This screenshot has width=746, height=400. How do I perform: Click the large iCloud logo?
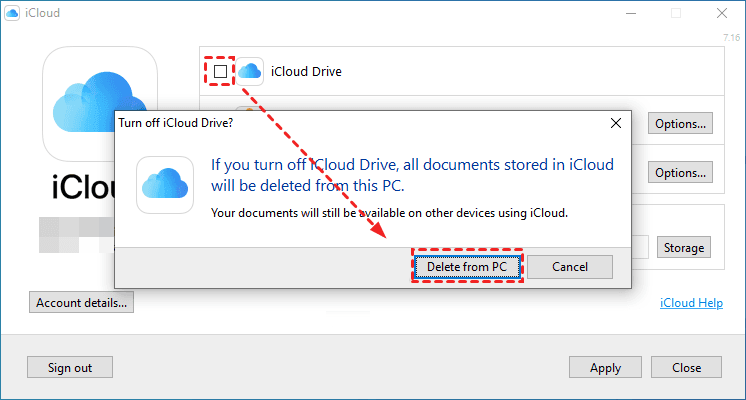pyautogui.click(x=99, y=101)
